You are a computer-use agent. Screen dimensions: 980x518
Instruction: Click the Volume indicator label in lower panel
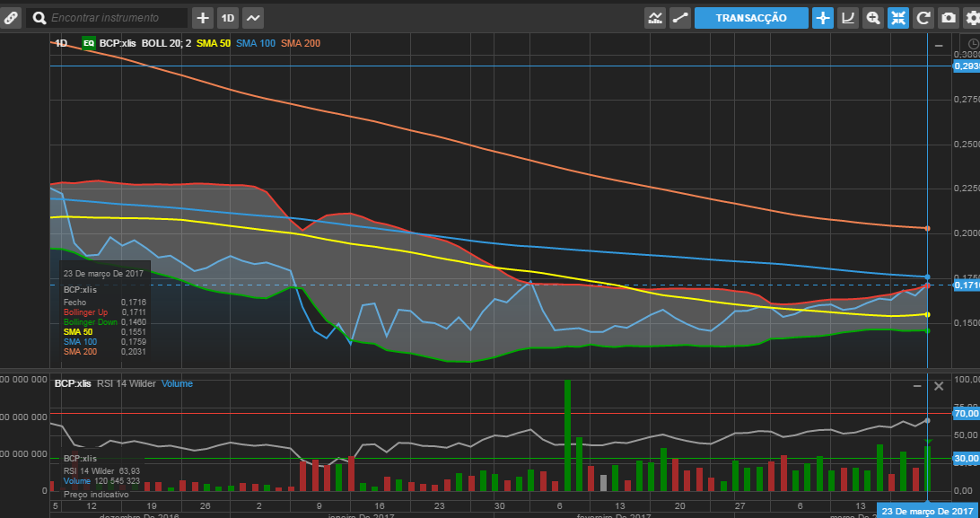pyautogui.click(x=177, y=383)
